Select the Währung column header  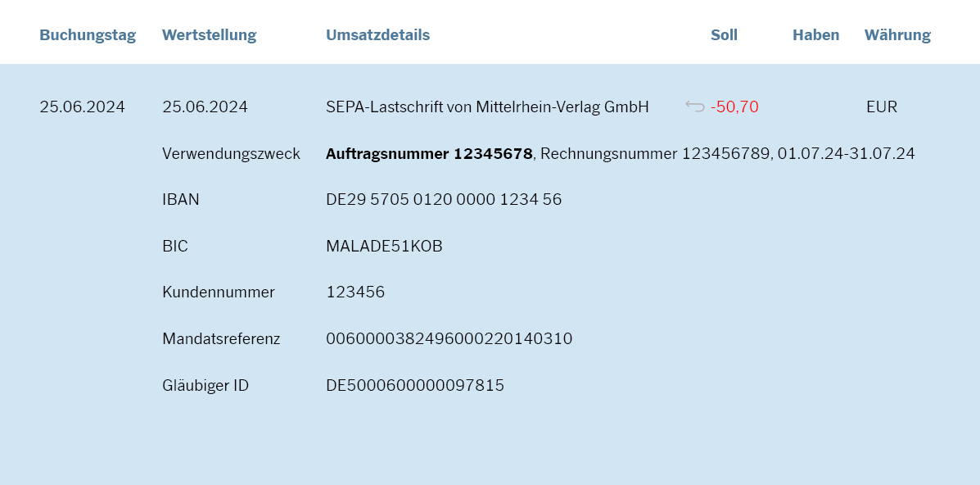897,35
